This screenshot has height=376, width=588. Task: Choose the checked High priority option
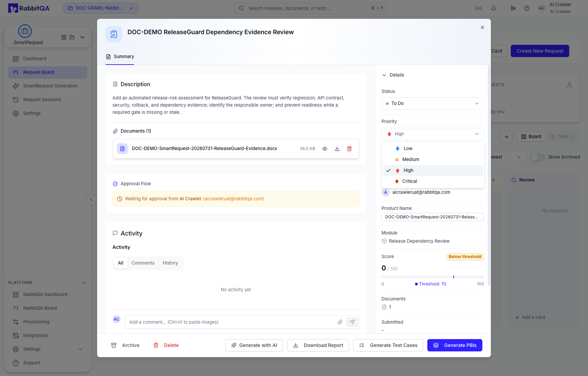point(433,171)
